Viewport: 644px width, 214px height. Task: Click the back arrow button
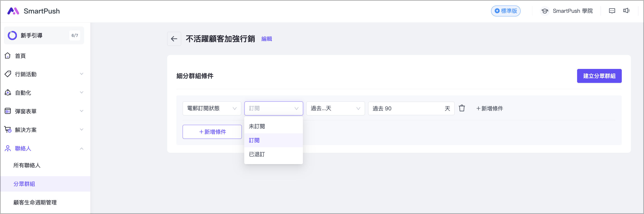tap(174, 39)
